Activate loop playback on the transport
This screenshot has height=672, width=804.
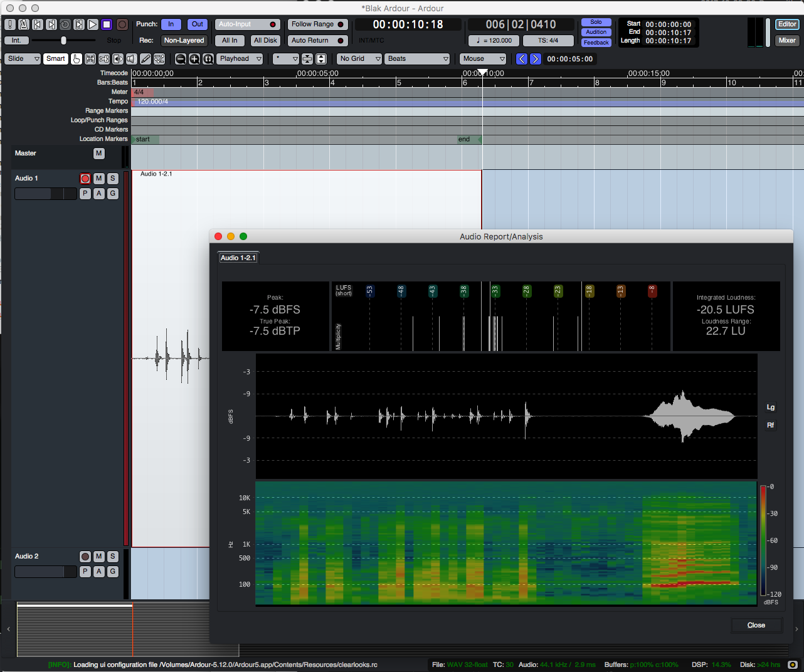tap(65, 24)
